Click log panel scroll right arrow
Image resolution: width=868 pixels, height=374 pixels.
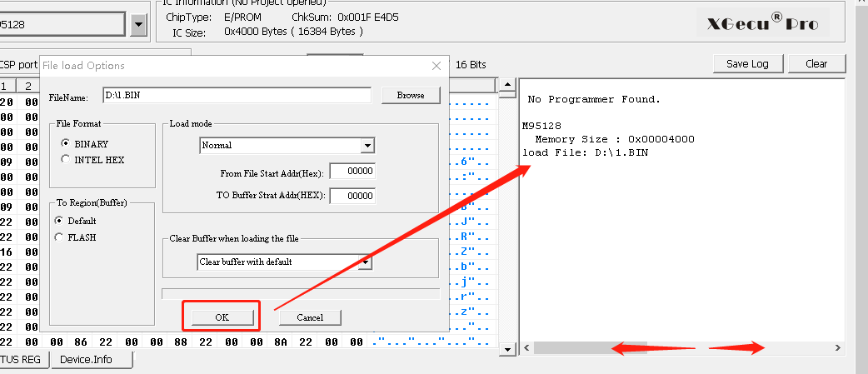click(838, 348)
